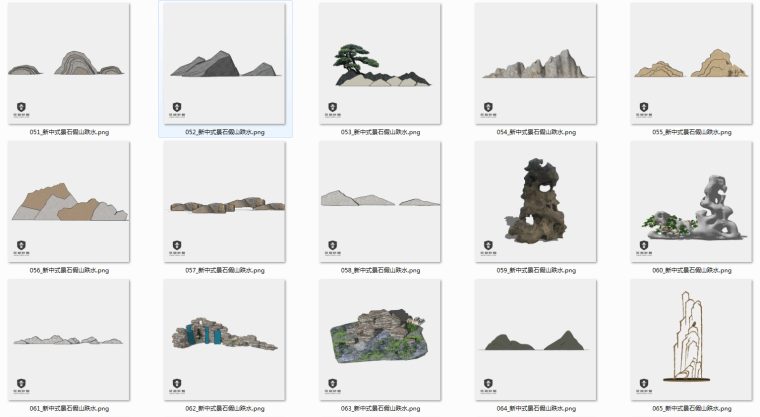Screen dimensions: 760x417
Task: Select the 051 striped rock thumbnail
Action: [x=69, y=63]
